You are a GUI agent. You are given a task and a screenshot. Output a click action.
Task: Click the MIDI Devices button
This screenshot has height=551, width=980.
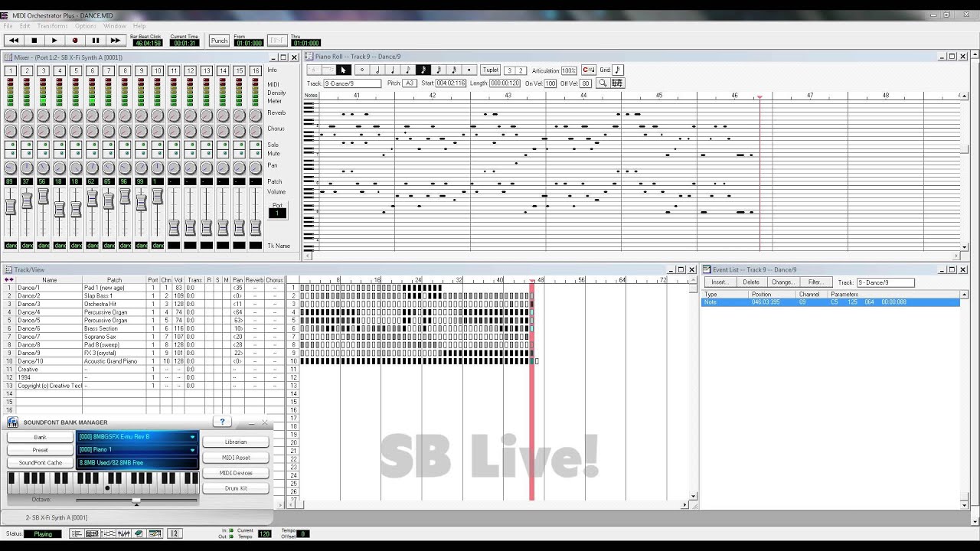(236, 473)
